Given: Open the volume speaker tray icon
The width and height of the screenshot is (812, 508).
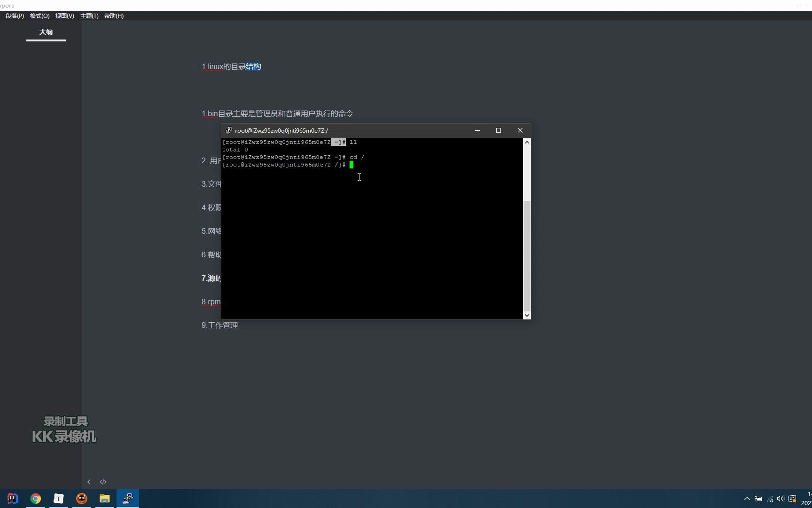Looking at the screenshot, I should click(781, 499).
